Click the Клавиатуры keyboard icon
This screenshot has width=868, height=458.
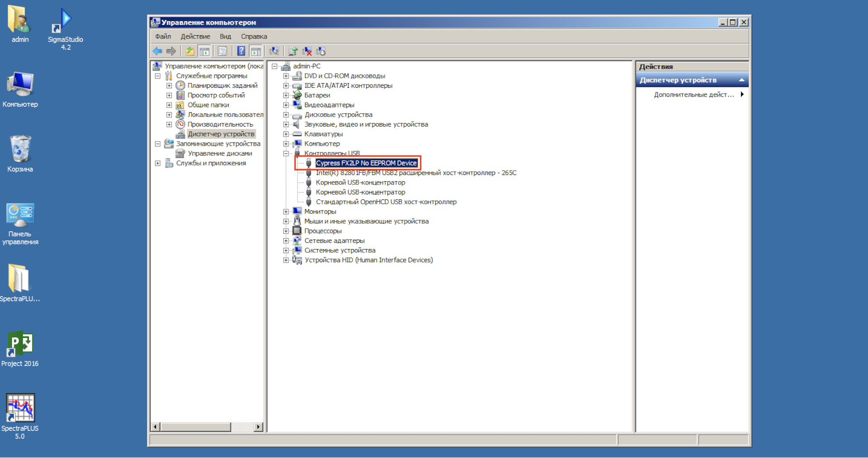pos(297,134)
